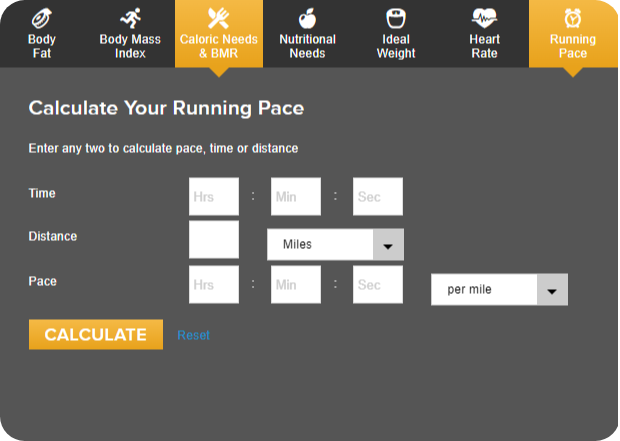Click the Distance value input box

click(x=214, y=240)
